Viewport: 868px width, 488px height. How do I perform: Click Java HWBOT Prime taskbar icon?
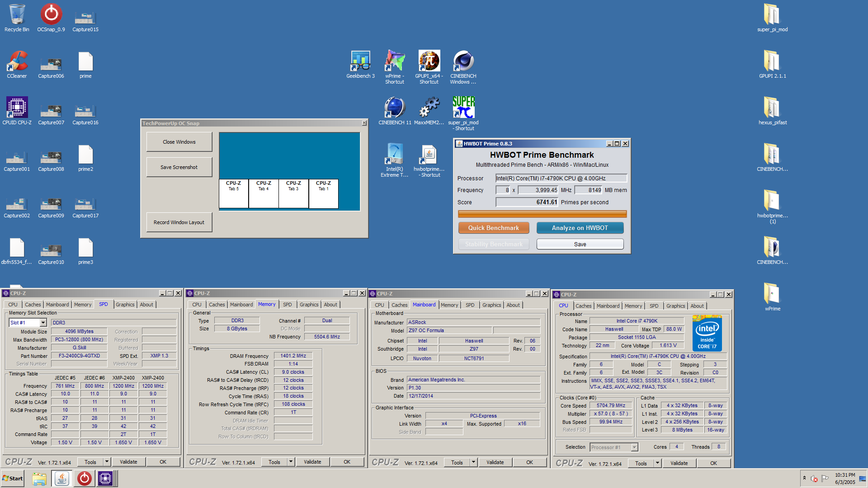62,479
